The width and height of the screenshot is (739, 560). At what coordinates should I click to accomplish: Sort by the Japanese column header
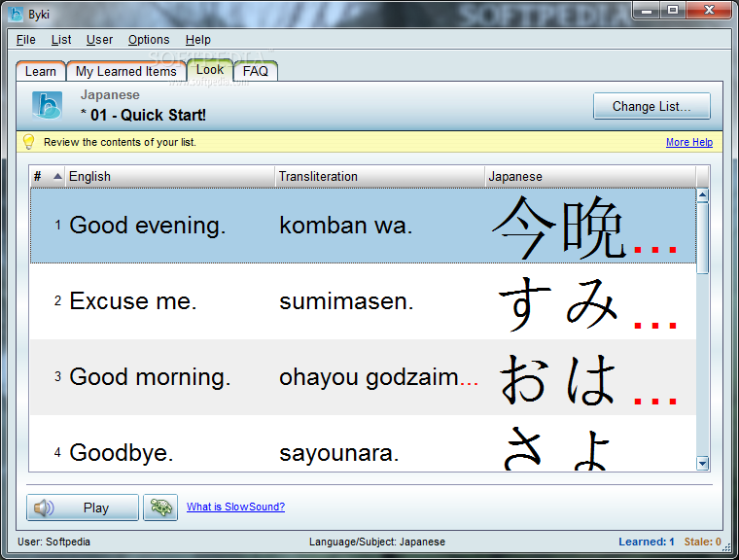click(x=590, y=176)
